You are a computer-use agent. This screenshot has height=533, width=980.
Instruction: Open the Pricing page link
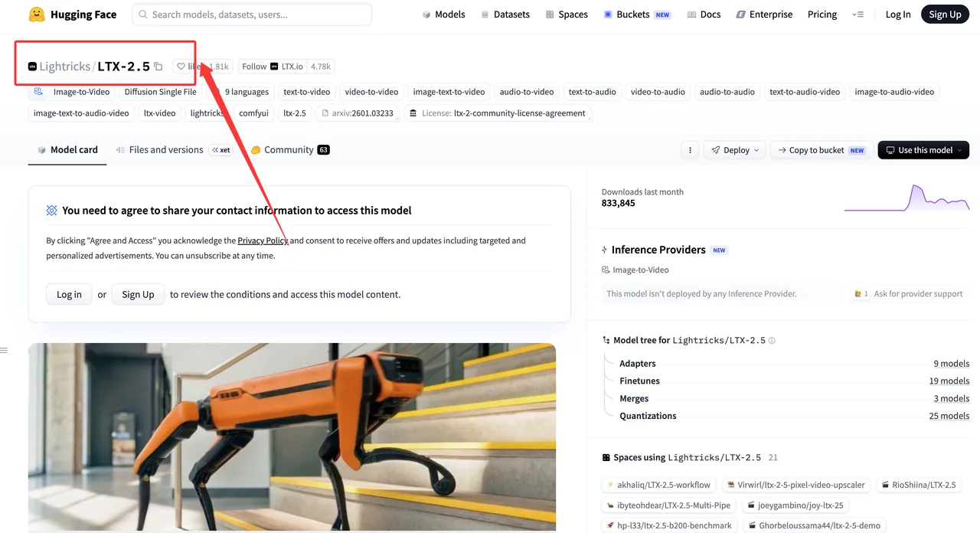pyautogui.click(x=822, y=15)
